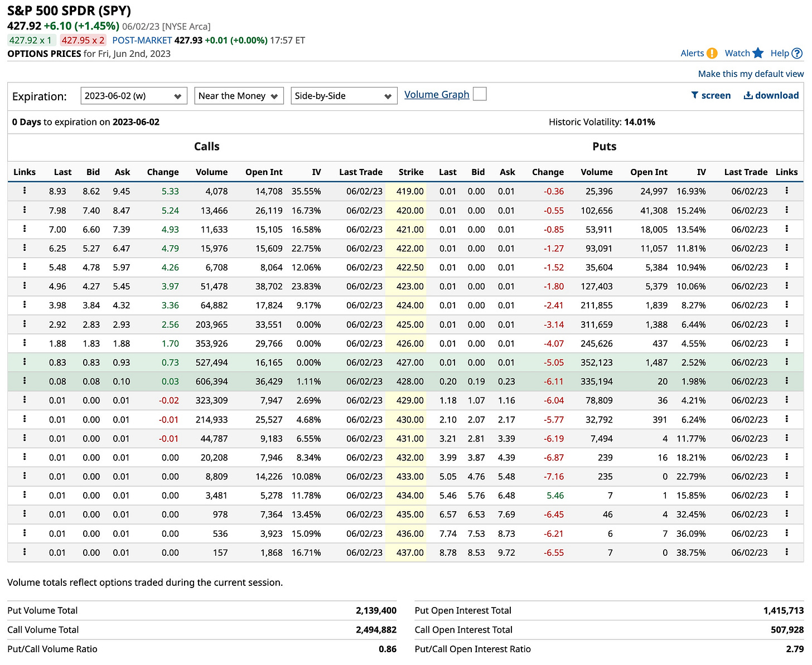The height and width of the screenshot is (665, 812).
Task: Open calls links menu for strike 427.00
Action: [25, 362]
